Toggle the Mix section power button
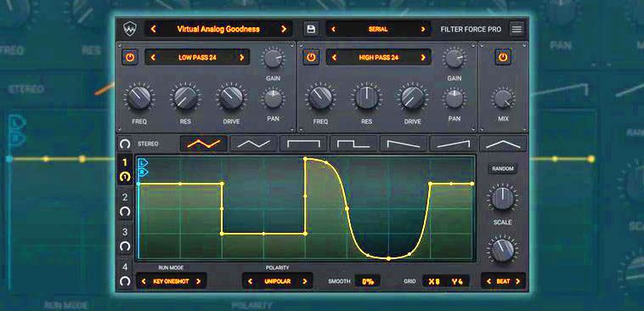644x311 pixels. click(503, 57)
